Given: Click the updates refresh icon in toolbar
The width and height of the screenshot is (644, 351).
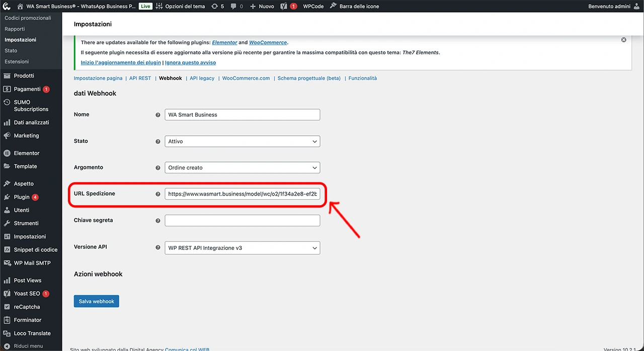Looking at the screenshot, I should click(215, 6).
